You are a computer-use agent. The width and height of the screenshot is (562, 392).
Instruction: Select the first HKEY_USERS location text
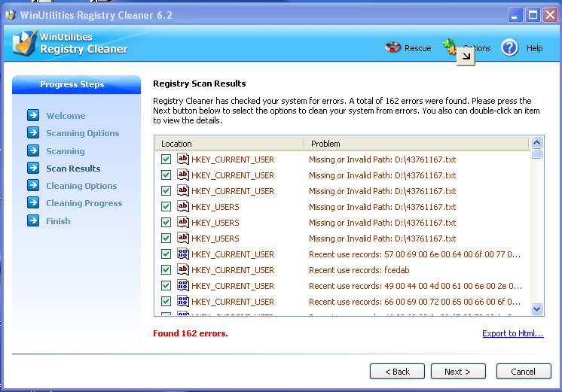(x=215, y=207)
